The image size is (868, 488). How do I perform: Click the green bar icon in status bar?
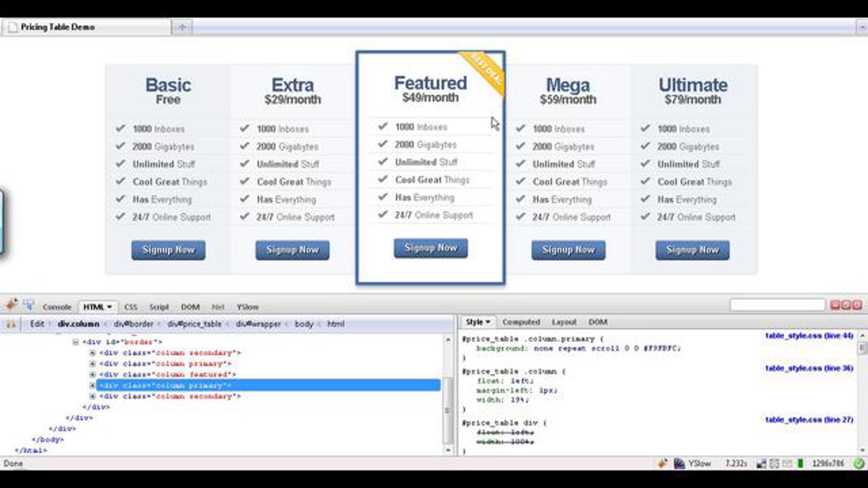click(800, 463)
